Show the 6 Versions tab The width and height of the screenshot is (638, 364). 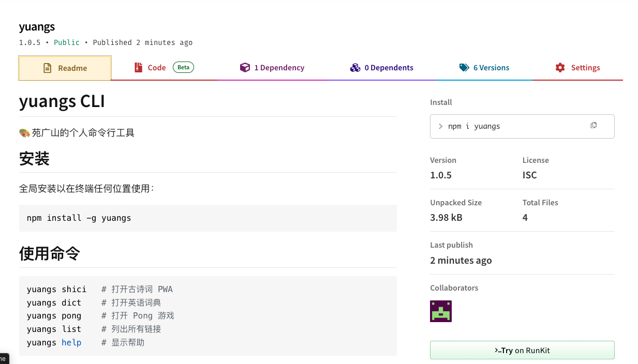click(x=491, y=68)
